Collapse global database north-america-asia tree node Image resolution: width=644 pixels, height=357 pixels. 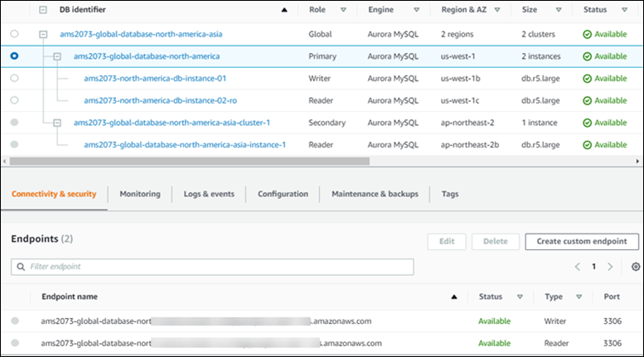(x=43, y=35)
